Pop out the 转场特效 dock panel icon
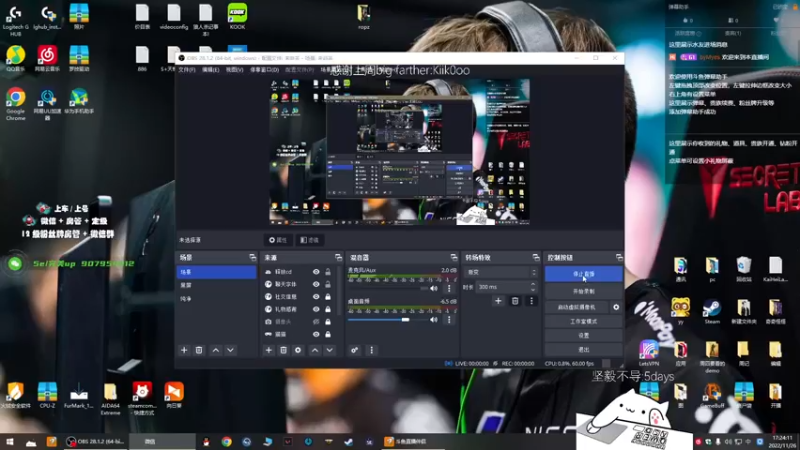This screenshot has width=800, height=450. coord(536,258)
